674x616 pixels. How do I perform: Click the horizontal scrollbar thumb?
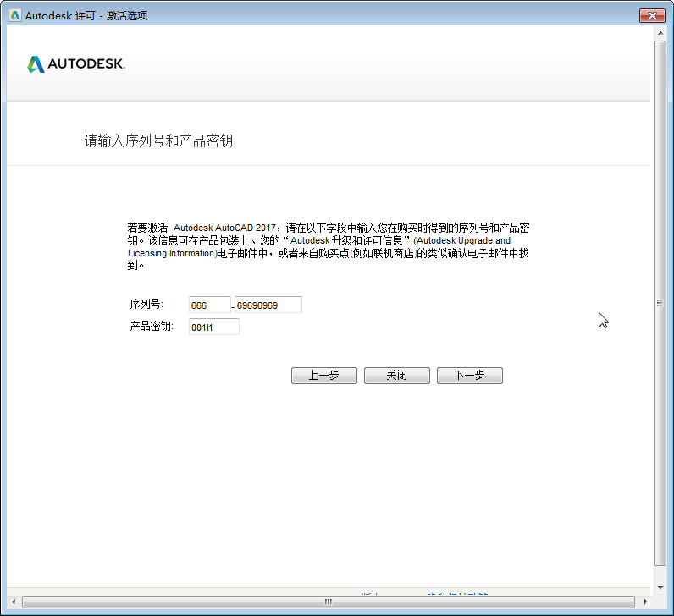coord(329,602)
